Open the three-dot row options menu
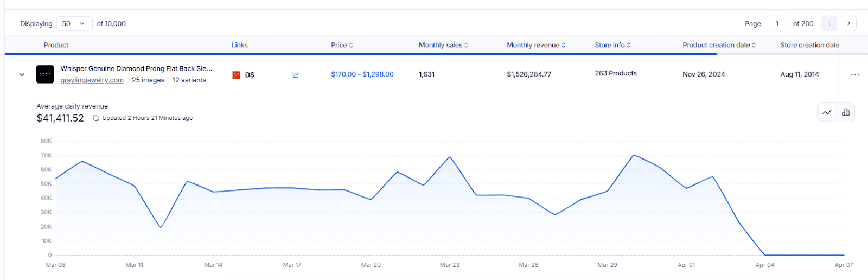The image size is (868, 280). click(x=855, y=75)
